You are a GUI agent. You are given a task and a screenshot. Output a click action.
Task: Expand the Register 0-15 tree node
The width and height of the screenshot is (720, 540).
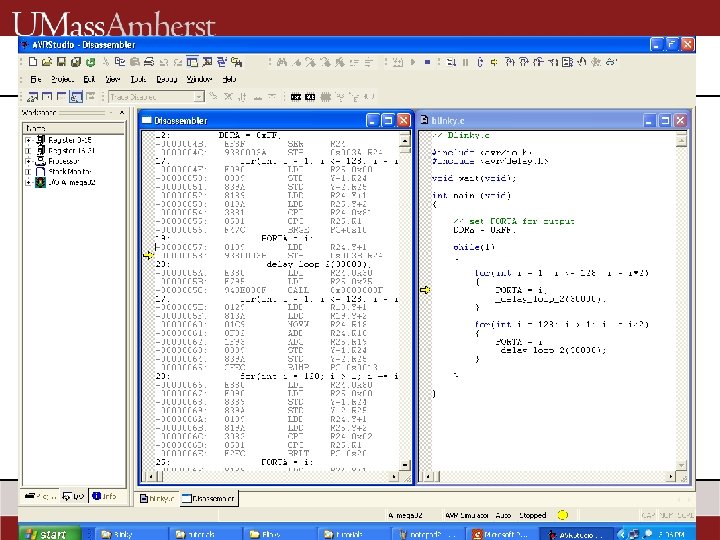click(28, 140)
